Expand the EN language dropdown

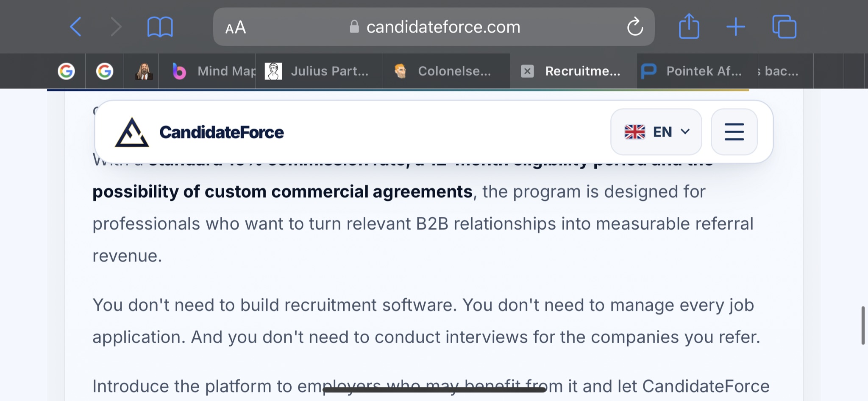coord(656,132)
